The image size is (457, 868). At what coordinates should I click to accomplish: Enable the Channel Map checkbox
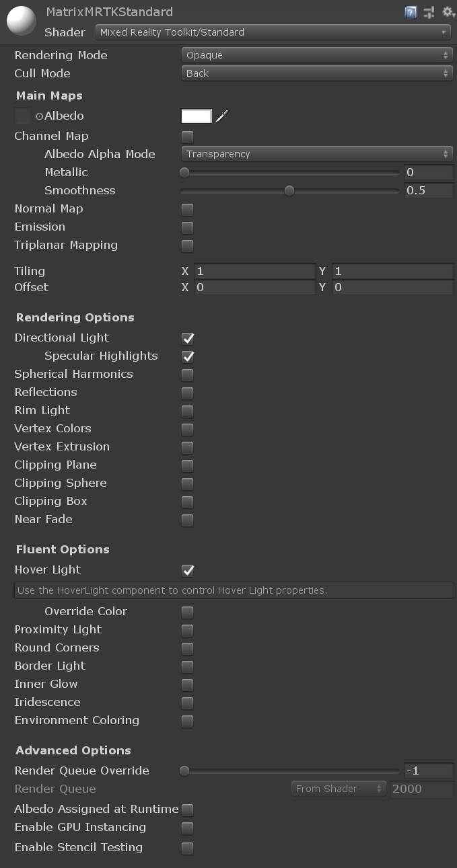(x=186, y=136)
